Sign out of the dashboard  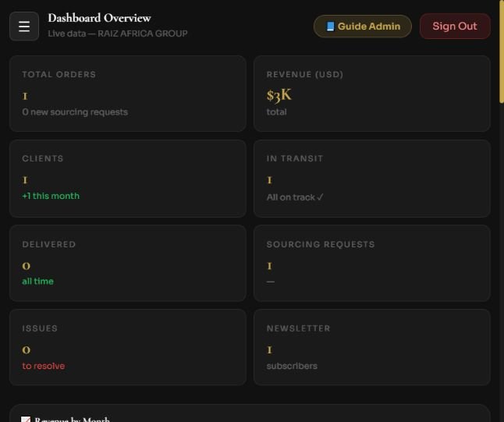point(455,27)
